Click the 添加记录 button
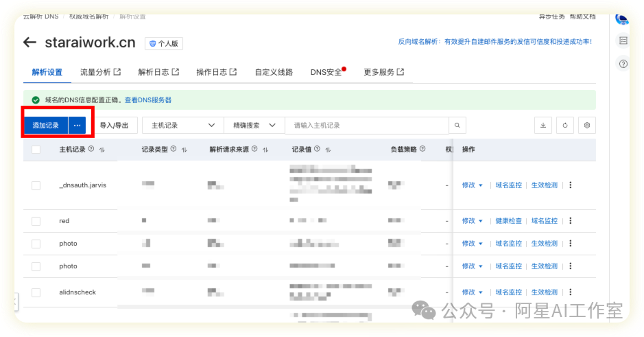Image resolution: width=644 pixels, height=337 pixels. coord(46,126)
